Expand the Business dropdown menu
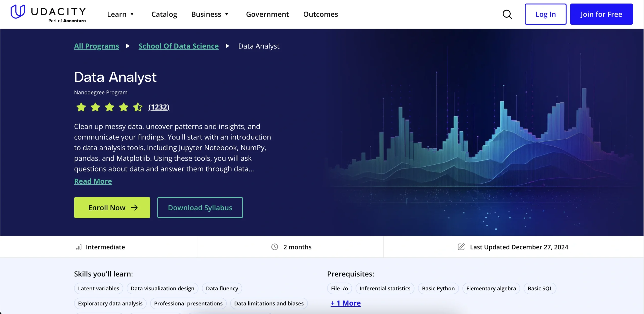Screen dimensions: 644x314 click(210, 14)
